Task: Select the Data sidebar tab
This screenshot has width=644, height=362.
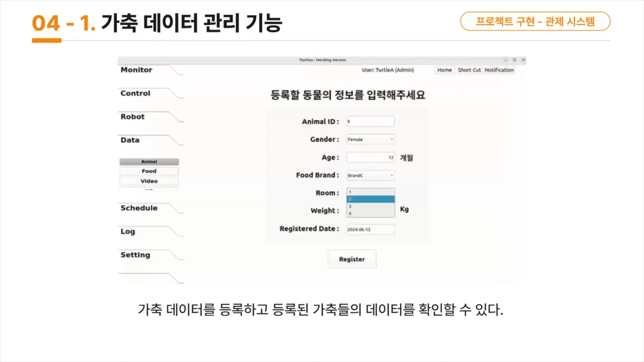Action: [130, 140]
